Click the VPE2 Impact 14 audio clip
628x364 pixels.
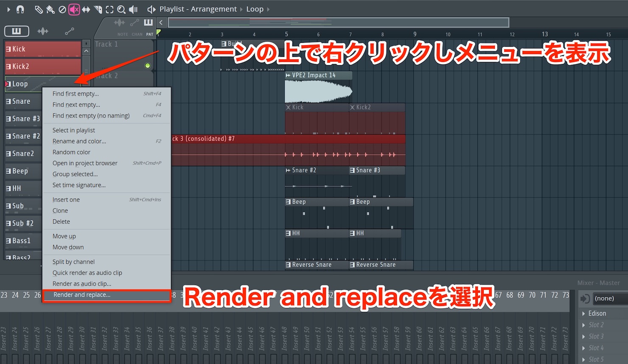tap(319, 87)
